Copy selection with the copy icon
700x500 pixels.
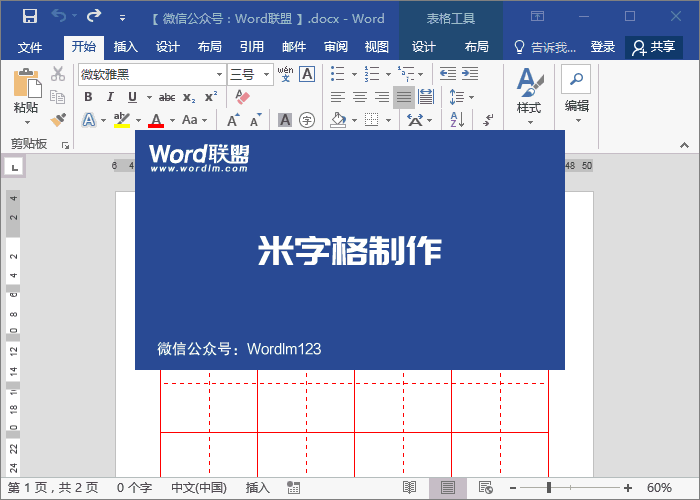[58, 96]
